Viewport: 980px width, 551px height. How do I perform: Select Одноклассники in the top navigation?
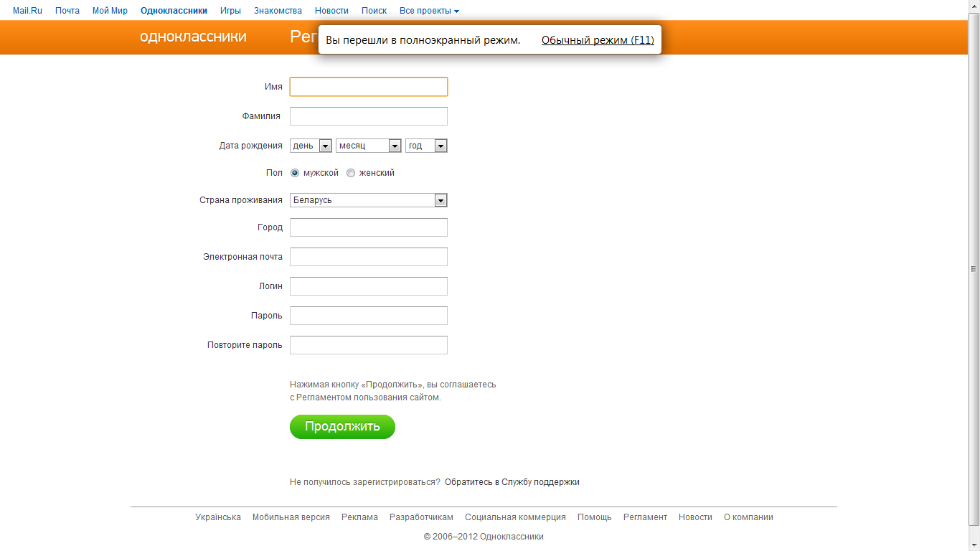pos(174,11)
